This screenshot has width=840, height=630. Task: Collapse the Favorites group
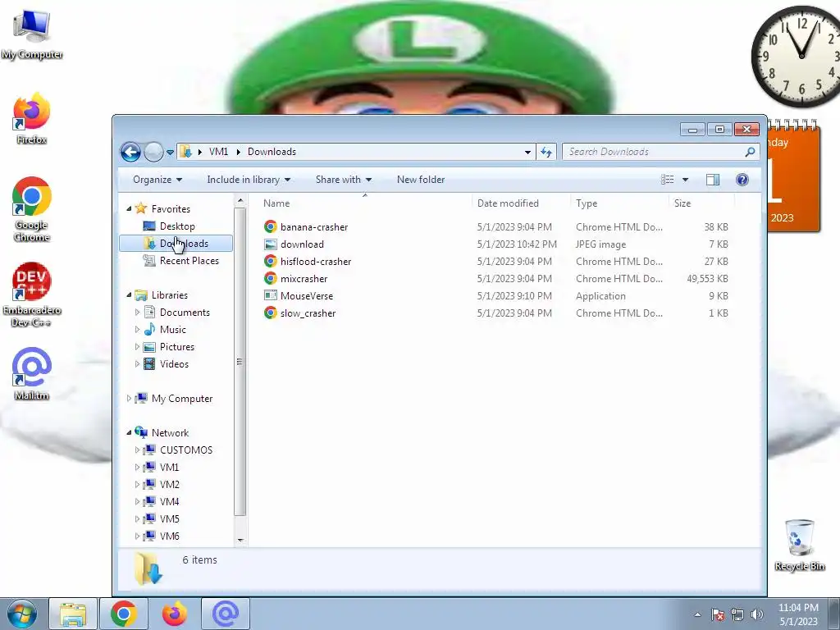(129, 209)
